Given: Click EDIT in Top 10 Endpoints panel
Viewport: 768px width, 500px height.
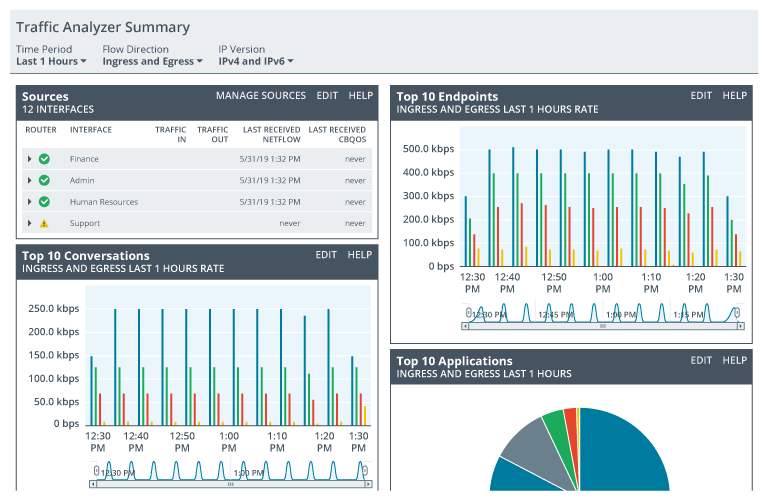Looking at the screenshot, I should point(701,95).
